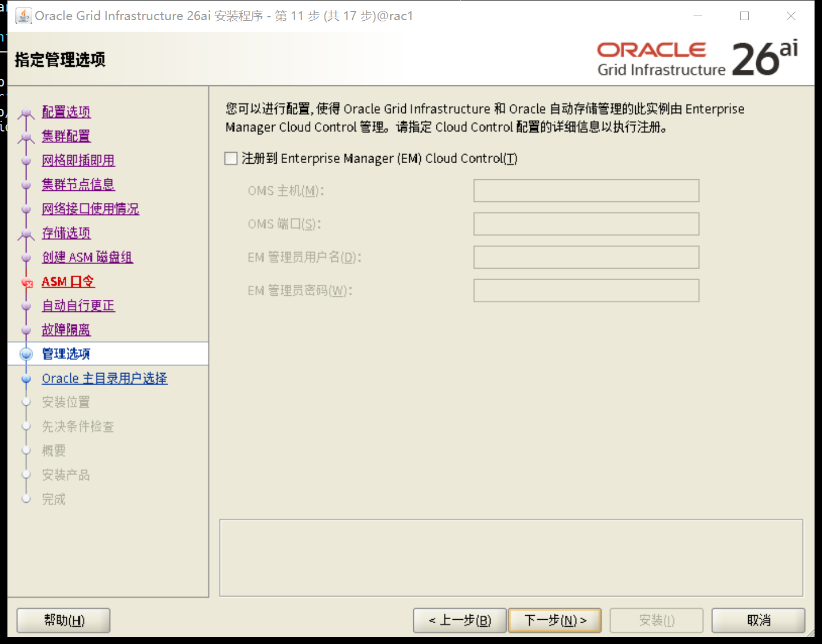
Task: Click the 故障隔离 step bullet
Action: 26,330
